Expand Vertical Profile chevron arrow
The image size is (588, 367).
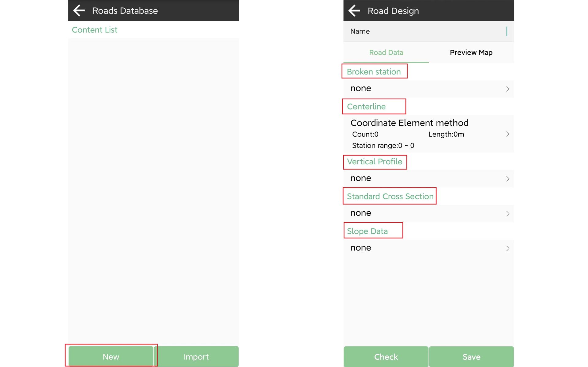[x=507, y=179]
